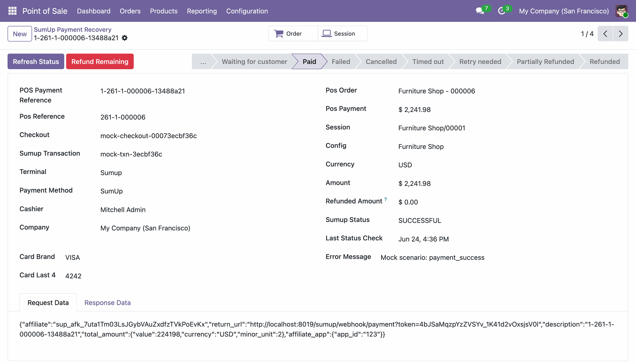Image resolution: width=636 pixels, height=364 pixels.
Task: Expand the collapsed status steps ellipsis
Action: [x=203, y=62]
